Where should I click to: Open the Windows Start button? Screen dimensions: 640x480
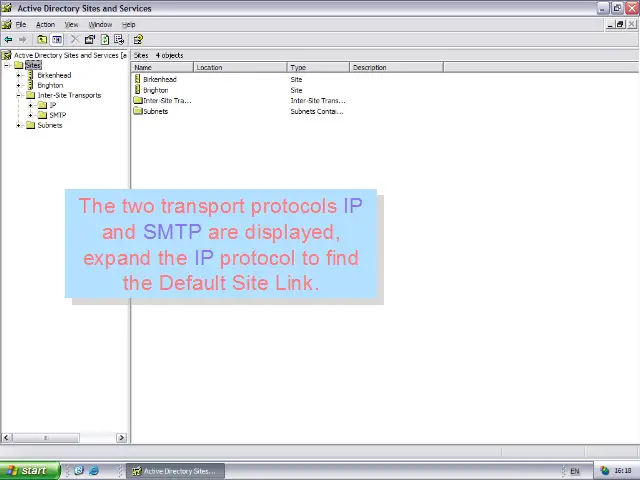(x=30, y=471)
